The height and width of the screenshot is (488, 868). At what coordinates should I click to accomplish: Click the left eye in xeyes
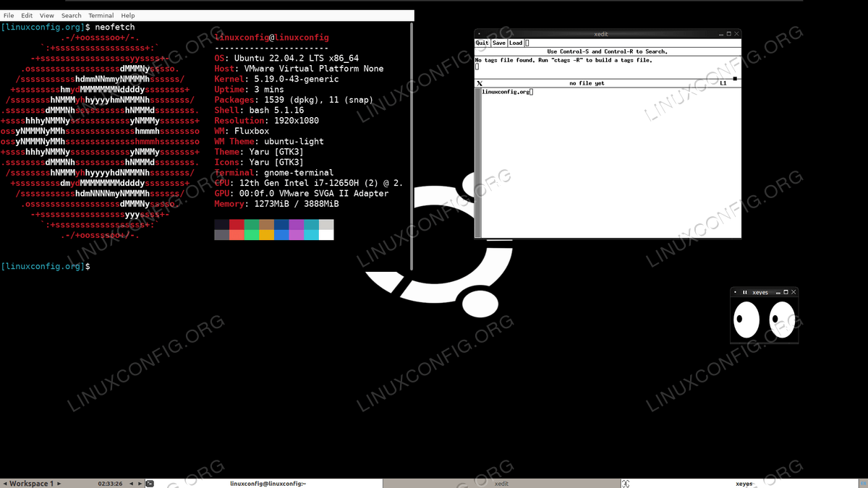coord(746,319)
